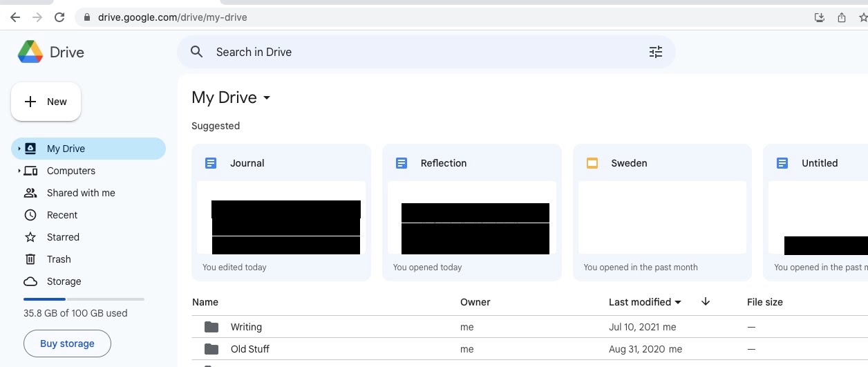Click the Starred star icon
Viewport: 868px width, 367px height.
30,237
